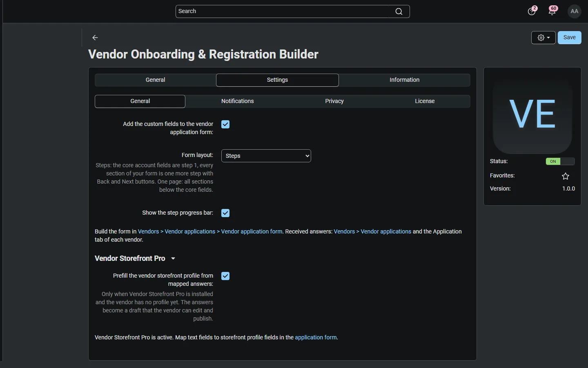This screenshot has height=368, width=588.
Task: Switch to the top-level General tab
Action: pos(156,80)
